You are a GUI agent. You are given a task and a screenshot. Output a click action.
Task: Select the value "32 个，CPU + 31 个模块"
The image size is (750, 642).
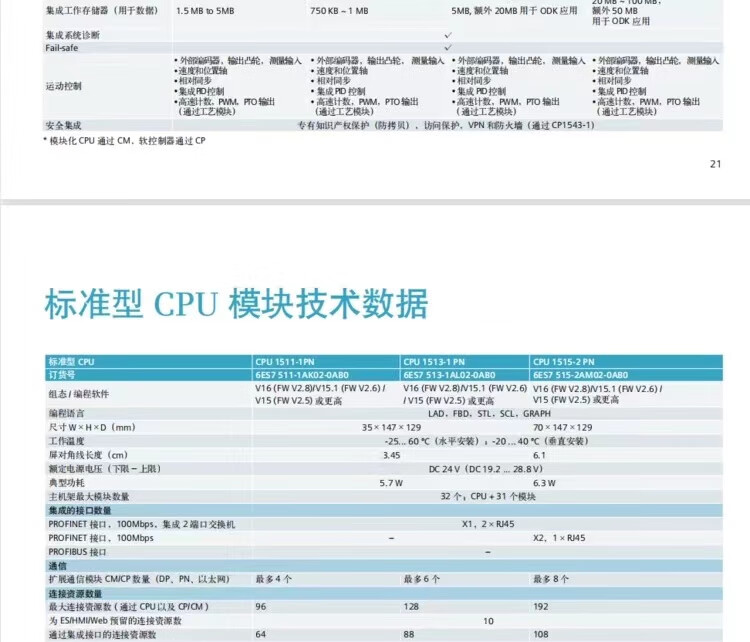[x=488, y=497]
